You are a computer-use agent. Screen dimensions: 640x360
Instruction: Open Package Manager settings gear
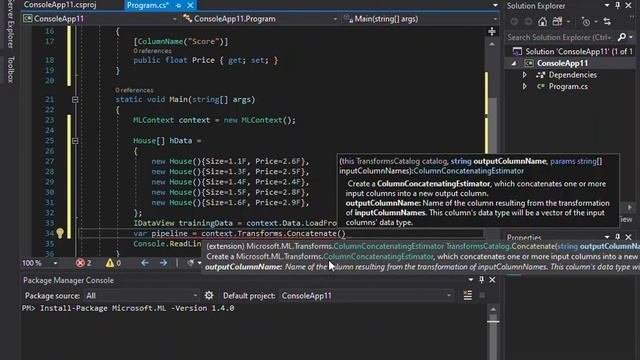point(209,296)
